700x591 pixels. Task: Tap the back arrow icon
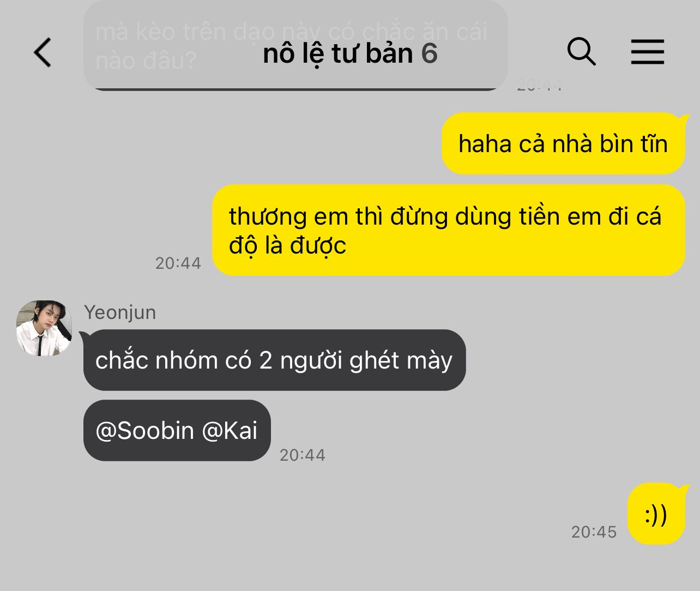click(x=43, y=52)
